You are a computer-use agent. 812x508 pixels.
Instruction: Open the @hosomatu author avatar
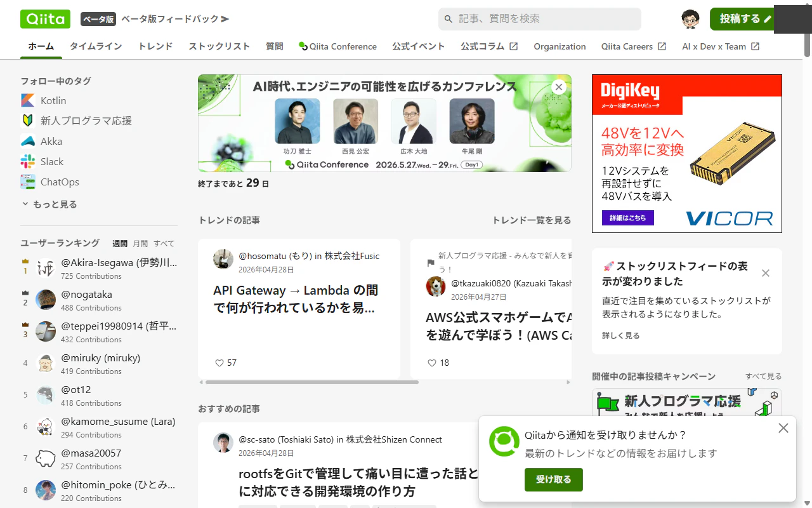(x=223, y=259)
